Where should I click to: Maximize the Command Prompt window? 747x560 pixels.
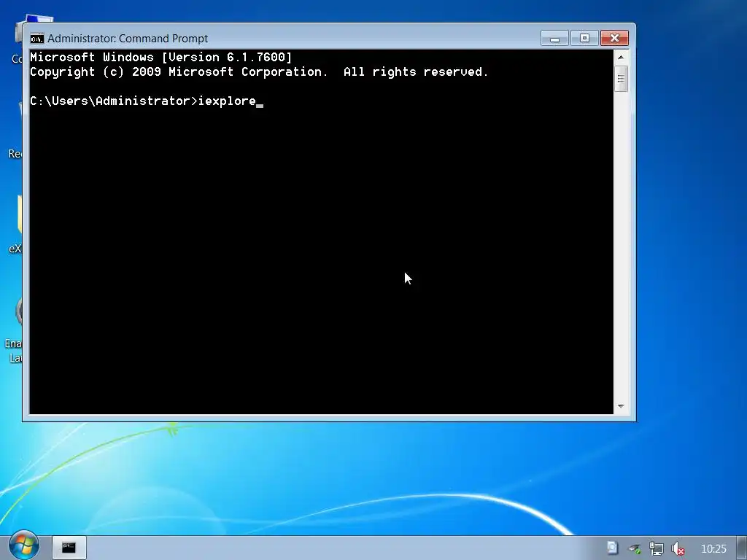[x=584, y=38]
